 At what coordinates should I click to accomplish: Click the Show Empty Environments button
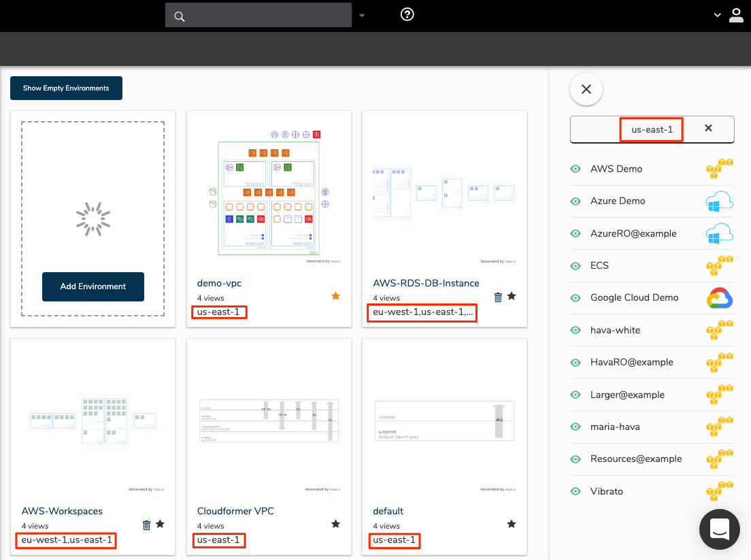[x=66, y=88]
